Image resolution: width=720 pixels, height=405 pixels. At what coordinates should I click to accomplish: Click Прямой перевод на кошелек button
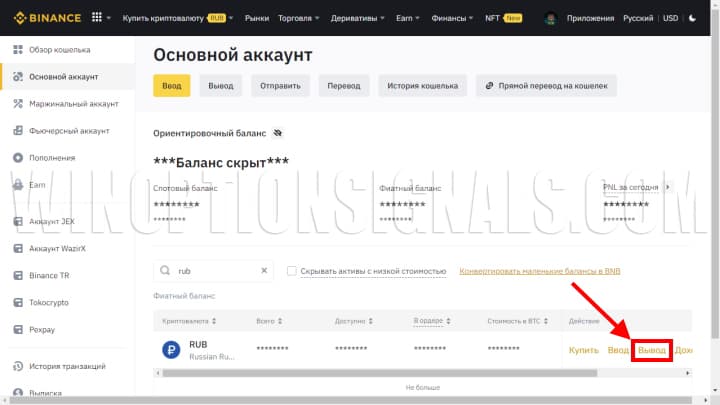pyautogui.click(x=546, y=85)
